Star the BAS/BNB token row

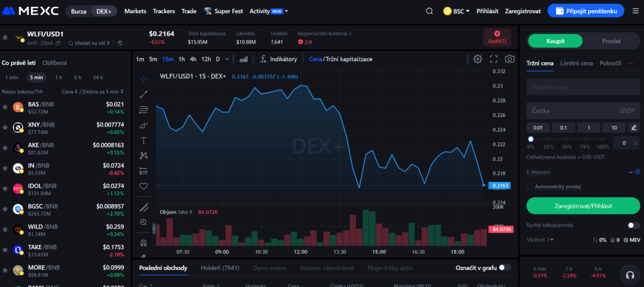[5, 108]
